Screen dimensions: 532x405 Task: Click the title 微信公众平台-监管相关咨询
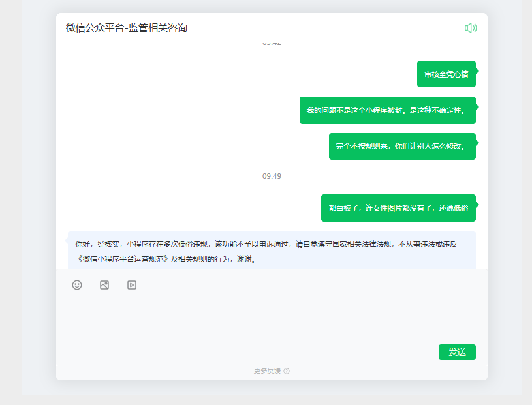point(127,28)
